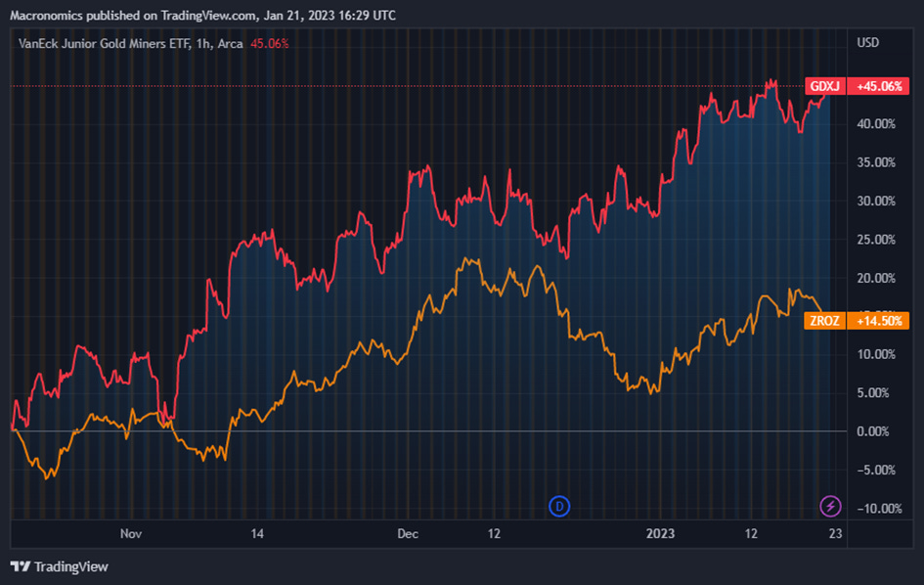Click the purple lightning bolt event icon
The width and height of the screenshot is (924, 585).
[830, 506]
